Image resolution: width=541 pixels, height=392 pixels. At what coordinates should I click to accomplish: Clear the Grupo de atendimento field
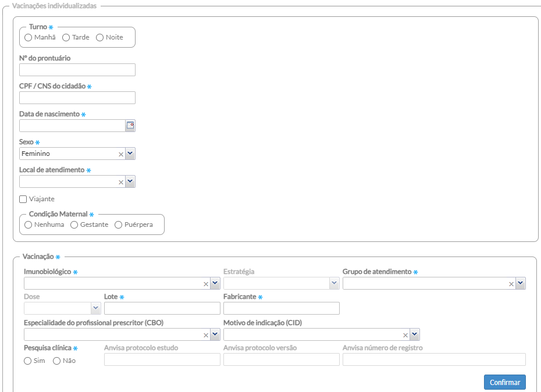click(511, 284)
